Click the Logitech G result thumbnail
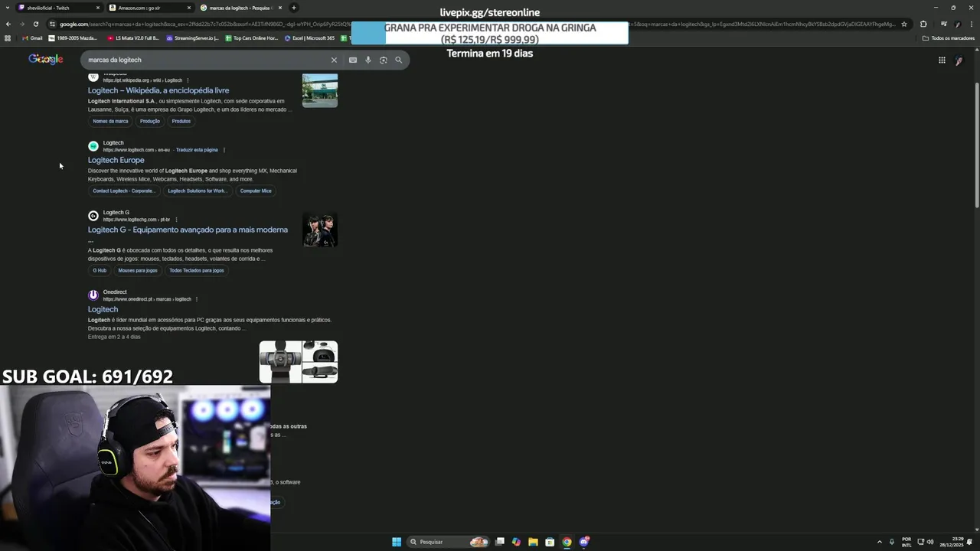The width and height of the screenshot is (980, 551). 320,230
